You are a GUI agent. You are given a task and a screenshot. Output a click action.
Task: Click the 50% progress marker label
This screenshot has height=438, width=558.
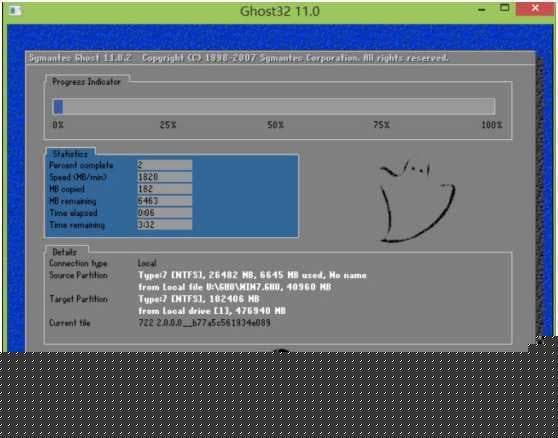click(275, 125)
